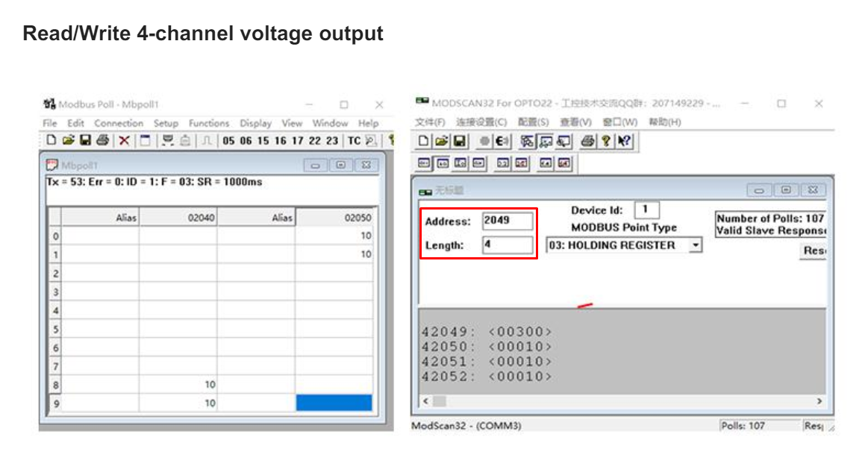Image resolution: width=868 pixels, height=466 pixels.
Task: Open the TC test center toolbar item
Action: coord(354,141)
